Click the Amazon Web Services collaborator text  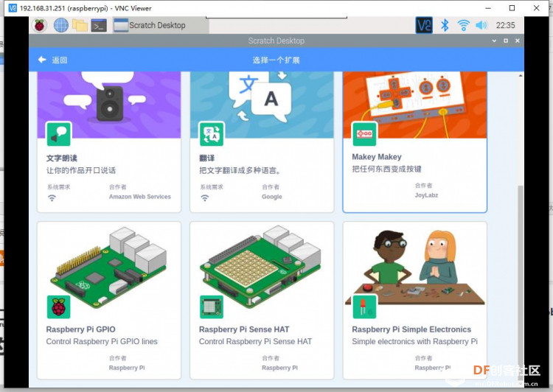pos(139,197)
